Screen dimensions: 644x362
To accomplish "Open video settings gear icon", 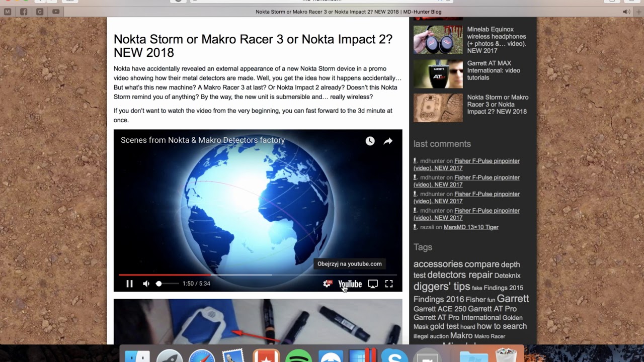I will pyautogui.click(x=327, y=284).
